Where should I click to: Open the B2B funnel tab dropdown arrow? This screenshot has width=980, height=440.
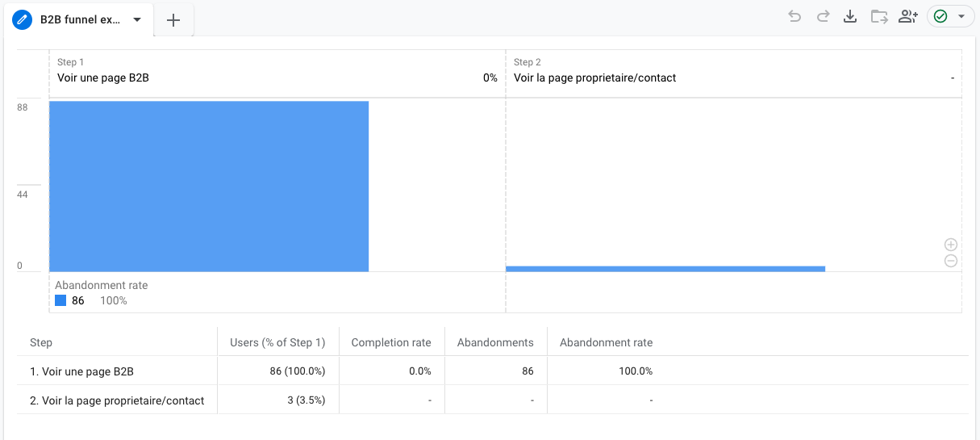[137, 20]
